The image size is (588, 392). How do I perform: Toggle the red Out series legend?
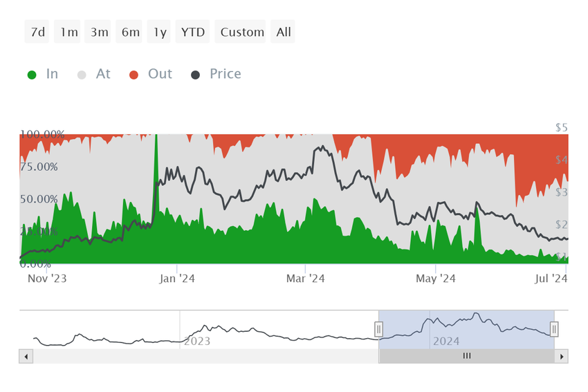[x=151, y=74]
